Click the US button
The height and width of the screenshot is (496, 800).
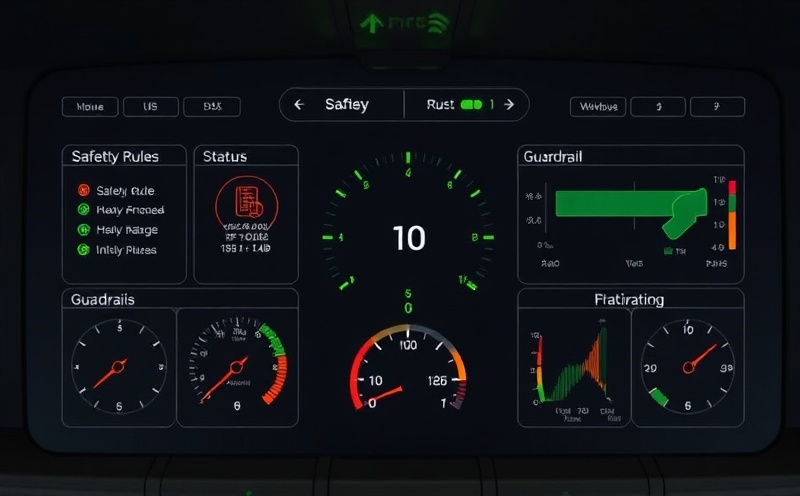pos(151,107)
